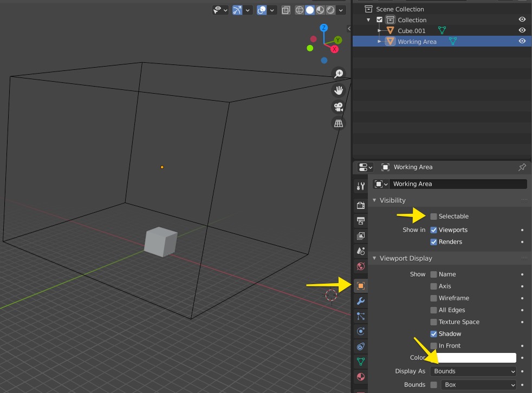The height and width of the screenshot is (393, 532).
Task: Enable the Show Name checkbox
Action: point(433,274)
